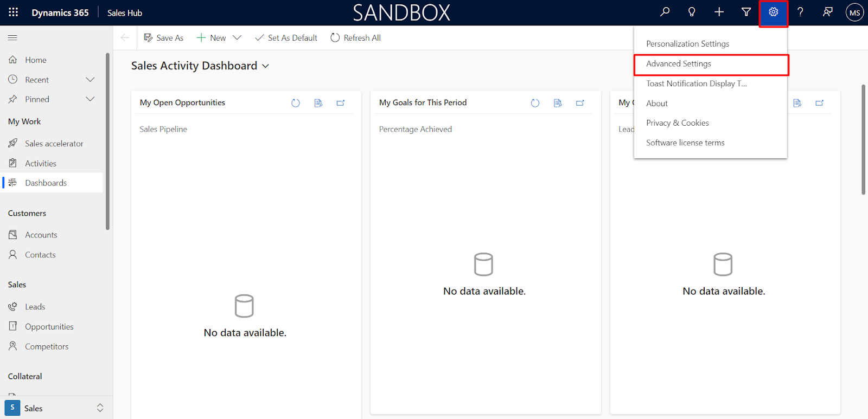The width and height of the screenshot is (868, 419).
Task: Choose Advanced Settings from menu
Action: [710, 64]
